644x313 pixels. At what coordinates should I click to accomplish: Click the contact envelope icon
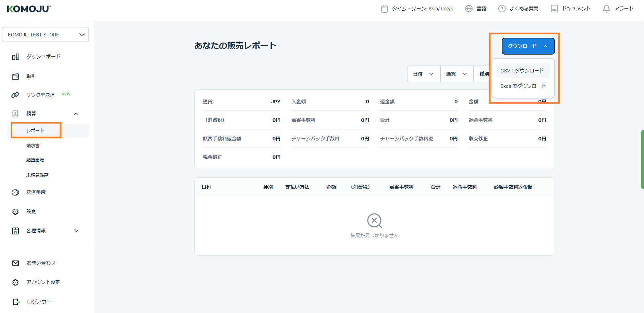pyautogui.click(x=15, y=263)
